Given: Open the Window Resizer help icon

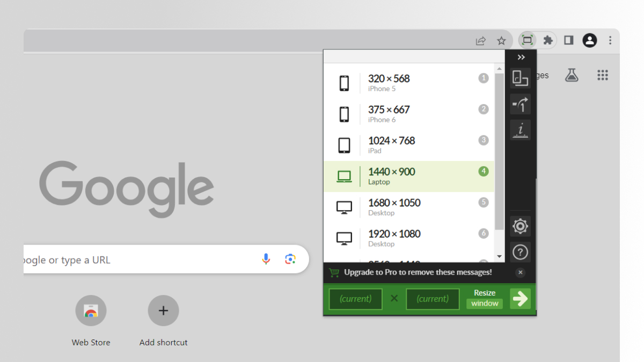Looking at the screenshot, I should [521, 252].
